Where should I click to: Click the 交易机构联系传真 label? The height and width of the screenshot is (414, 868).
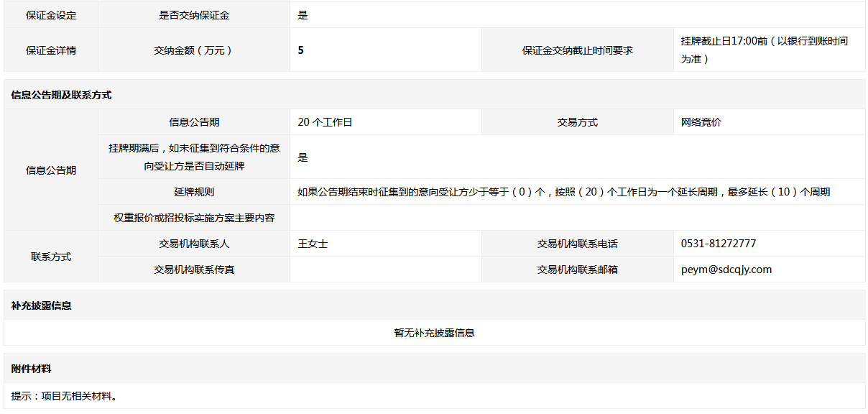coord(194,270)
